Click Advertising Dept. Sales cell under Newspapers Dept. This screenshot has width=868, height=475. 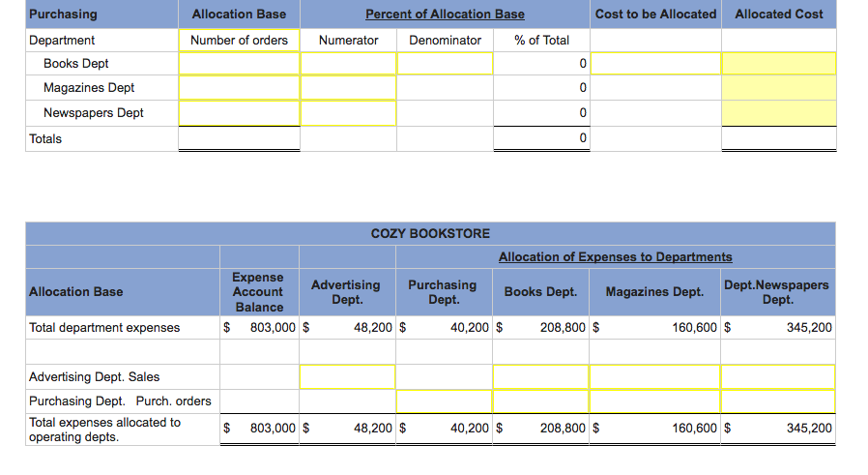pos(778,377)
